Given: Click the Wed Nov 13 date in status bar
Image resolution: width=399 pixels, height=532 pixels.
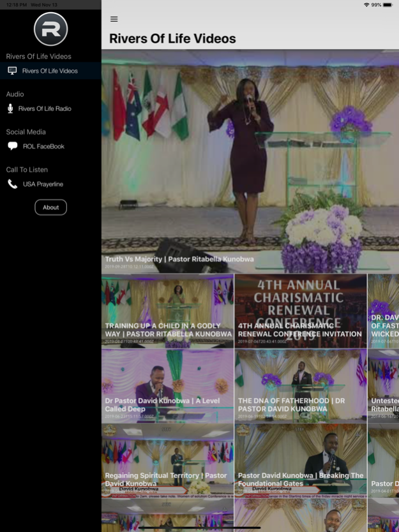Looking at the screenshot, I should click(x=44, y=4).
